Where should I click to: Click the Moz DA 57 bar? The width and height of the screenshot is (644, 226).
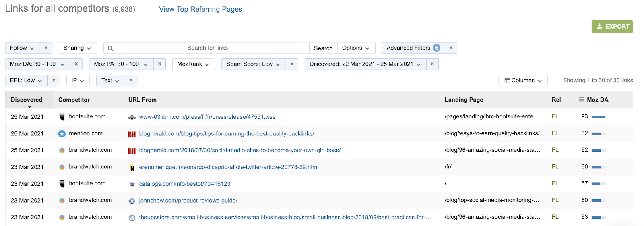pyautogui.click(x=599, y=184)
